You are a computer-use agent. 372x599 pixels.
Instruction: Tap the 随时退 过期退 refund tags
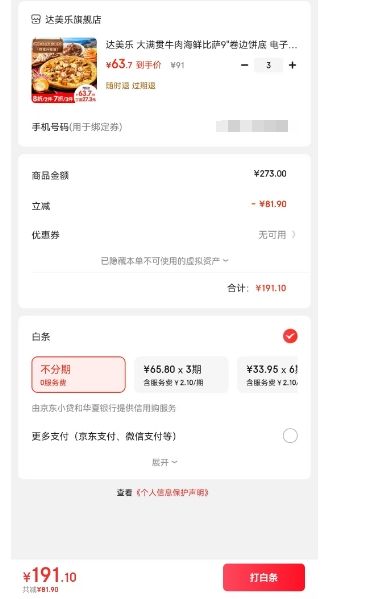131,86
